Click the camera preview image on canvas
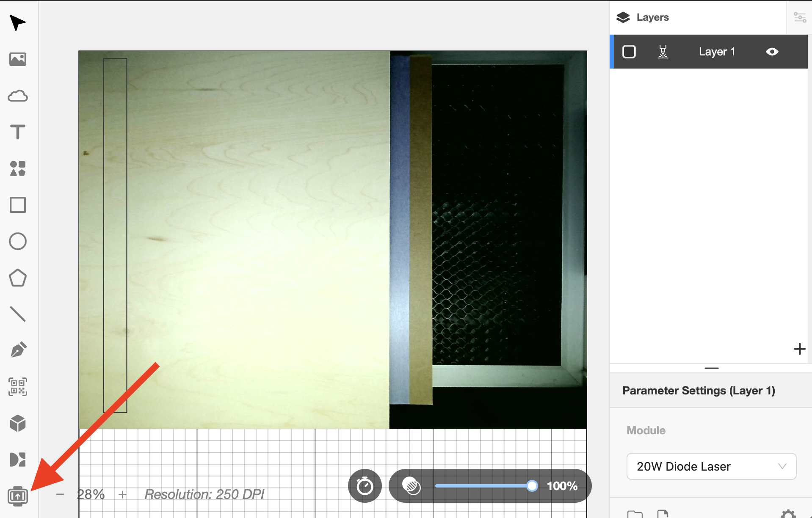Viewport: 812px width, 518px height. coord(332,240)
